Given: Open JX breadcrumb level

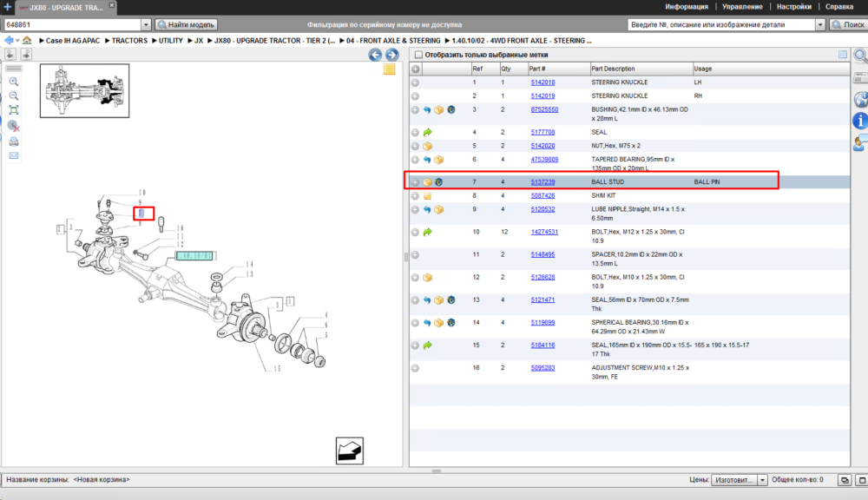Looking at the screenshot, I should [x=199, y=41].
